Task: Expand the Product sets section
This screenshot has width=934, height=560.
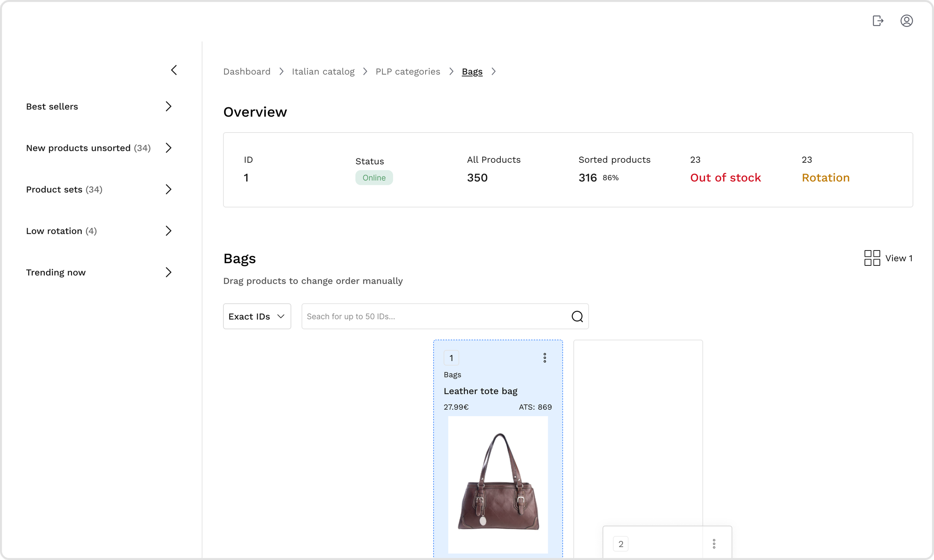Action: [168, 189]
